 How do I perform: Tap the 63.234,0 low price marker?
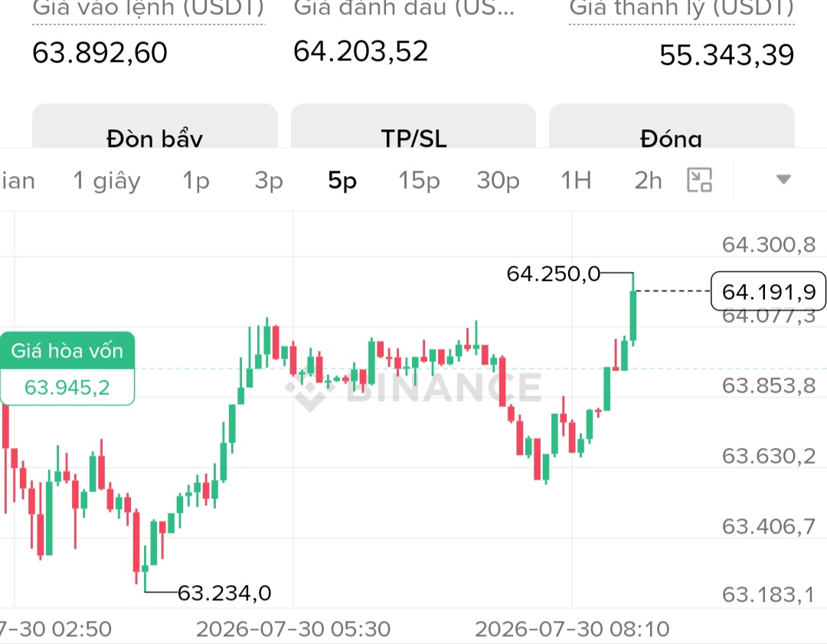(224, 593)
